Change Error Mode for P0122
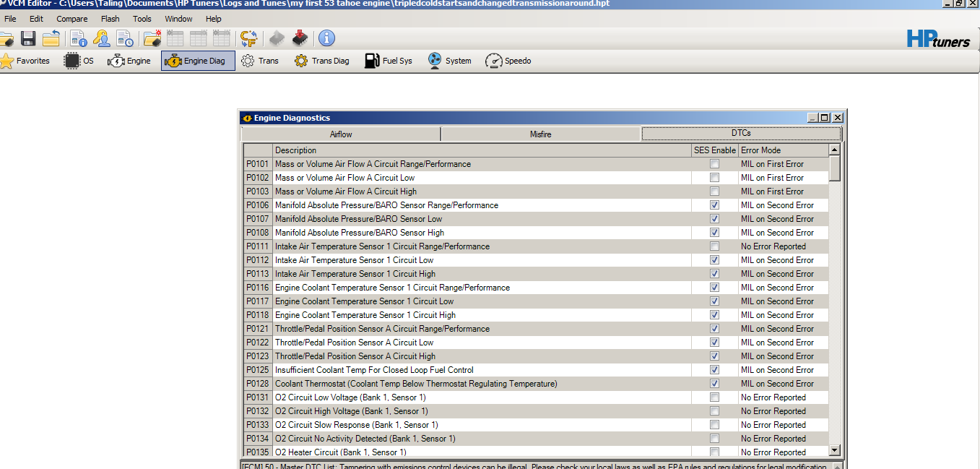This screenshot has width=980, height=469. pyautogui.click(x=783, y=343)
